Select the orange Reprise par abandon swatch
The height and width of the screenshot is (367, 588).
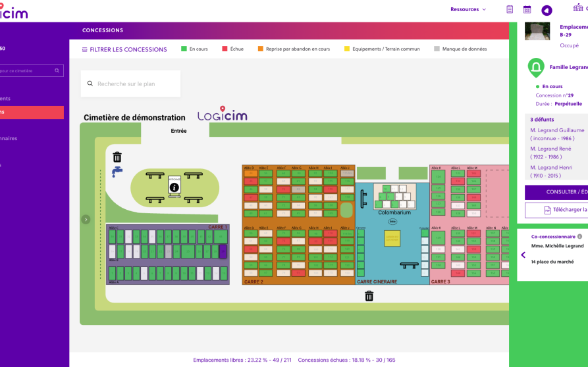(x=260, y=49)
